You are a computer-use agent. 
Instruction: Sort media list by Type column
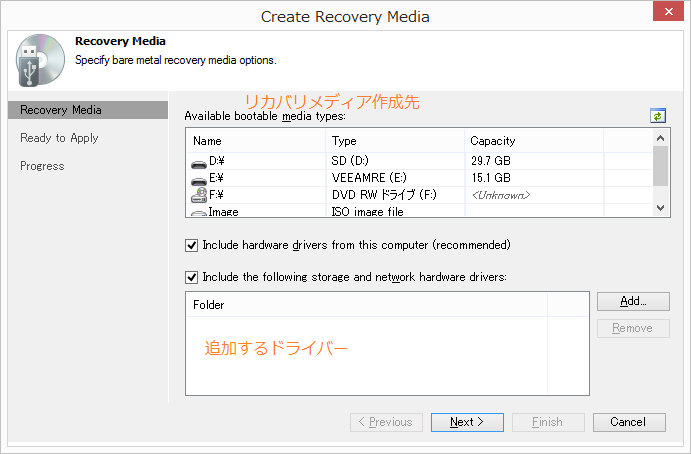click(395, 141)
